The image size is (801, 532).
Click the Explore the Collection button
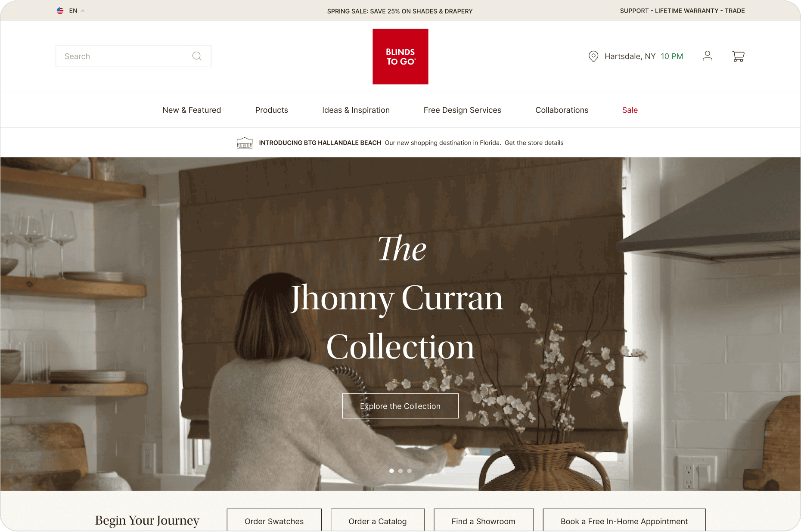tap(400, 406)
